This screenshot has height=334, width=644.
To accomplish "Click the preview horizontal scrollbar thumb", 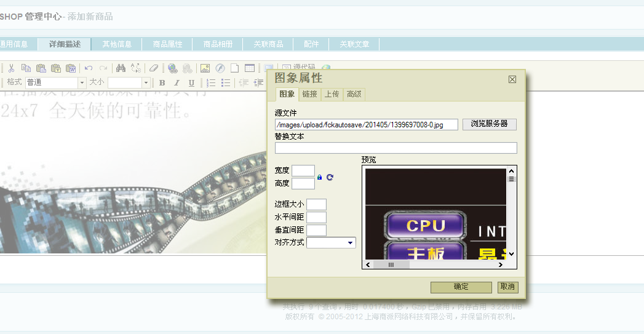I will coord(391,264).
